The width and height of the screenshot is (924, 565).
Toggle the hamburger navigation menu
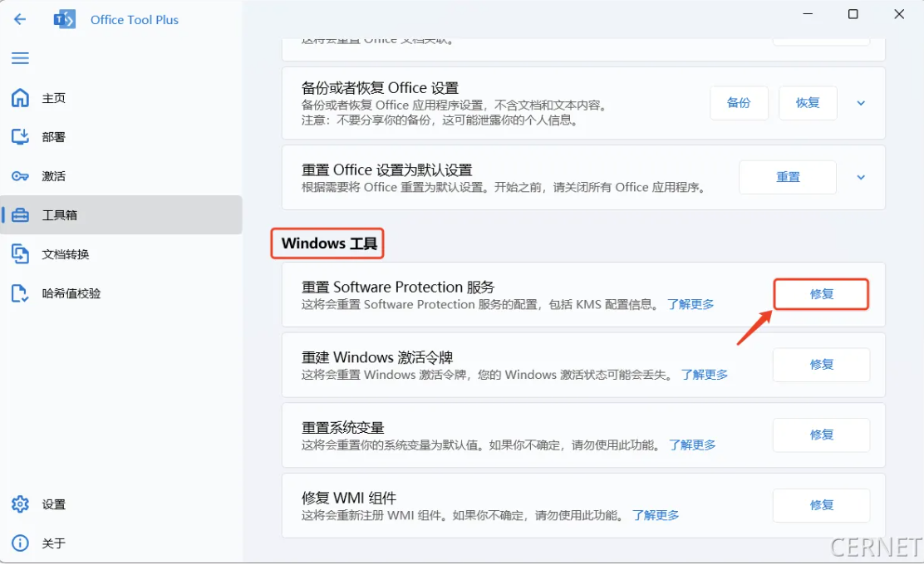[20, 58]
